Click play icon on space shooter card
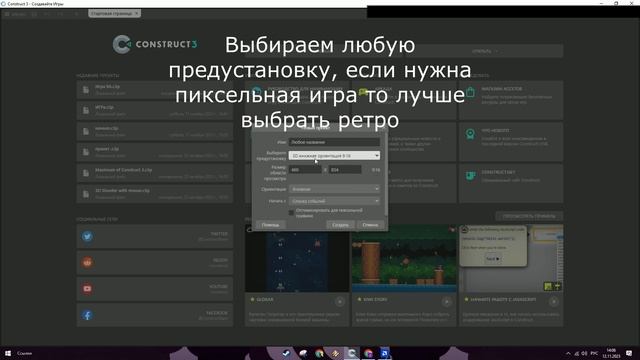This screenshot has height=360, width=640. (x=340, y=302)
